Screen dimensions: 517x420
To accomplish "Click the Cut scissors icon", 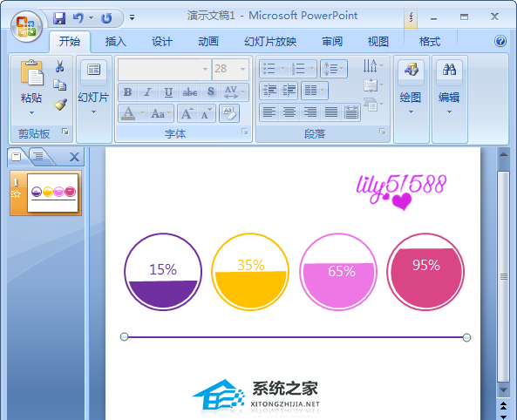I will click(x=59, y=66).
